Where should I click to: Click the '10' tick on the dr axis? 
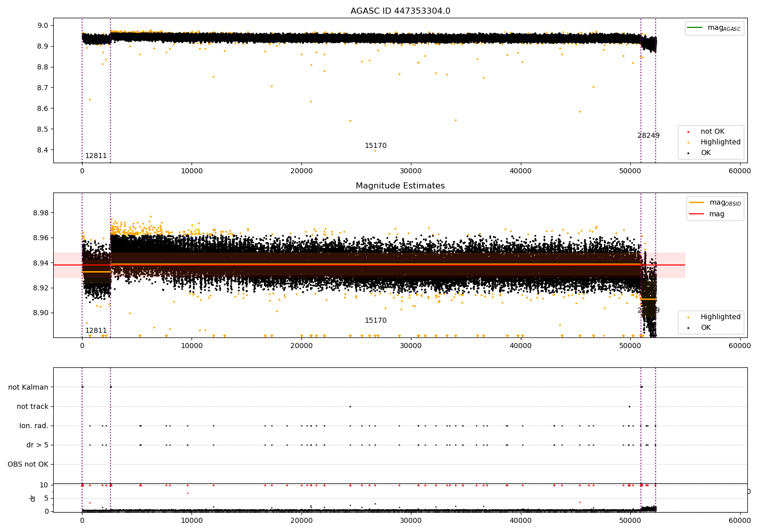(44, 485)
